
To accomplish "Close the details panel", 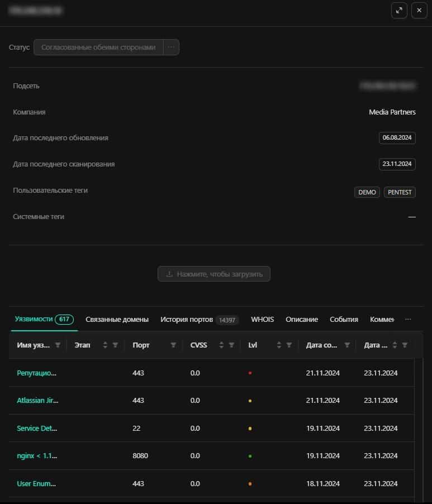I will [x=419, y=11].
